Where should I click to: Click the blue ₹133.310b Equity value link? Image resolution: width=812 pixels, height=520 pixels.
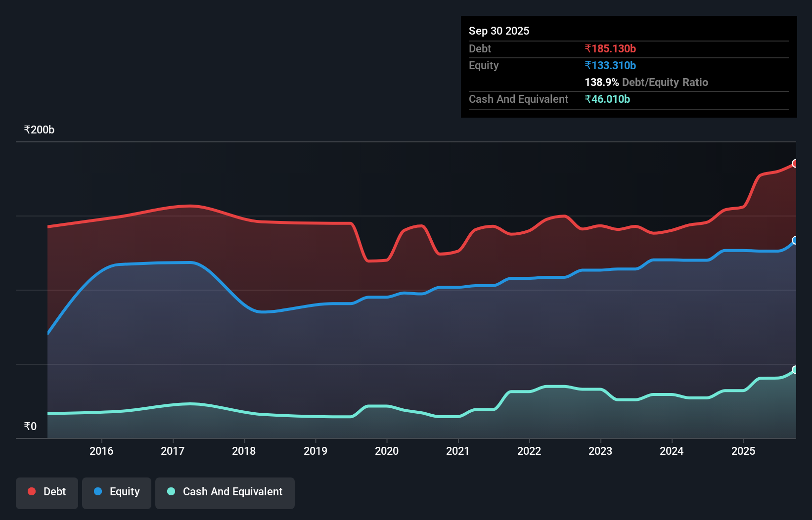pyautogui.click(x=610, y=65)
